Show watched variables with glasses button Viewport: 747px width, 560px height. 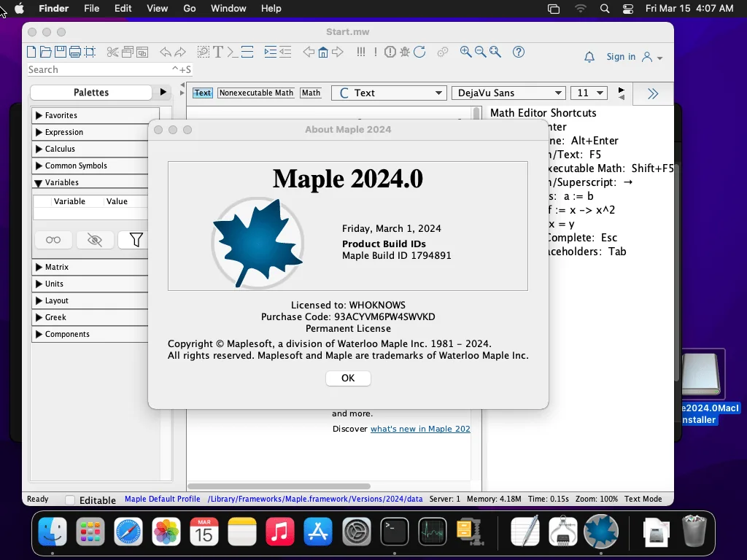pyautogui.click(x=53, y=239)
